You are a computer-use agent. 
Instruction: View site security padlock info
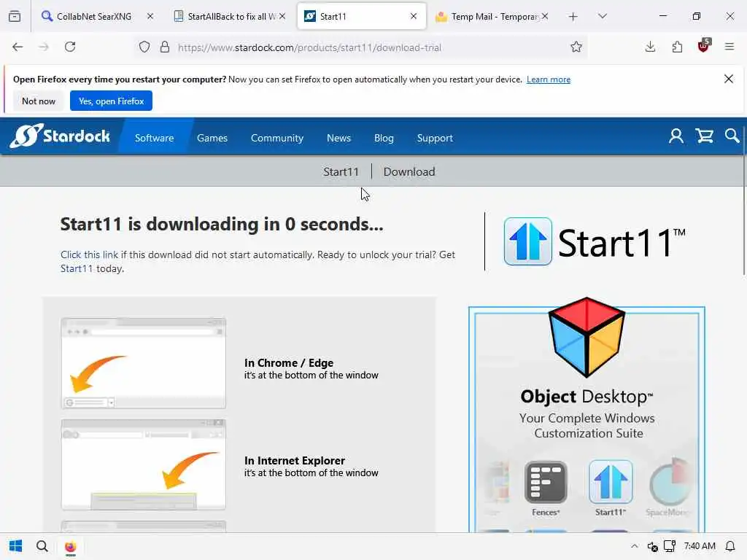click(165, 47)
